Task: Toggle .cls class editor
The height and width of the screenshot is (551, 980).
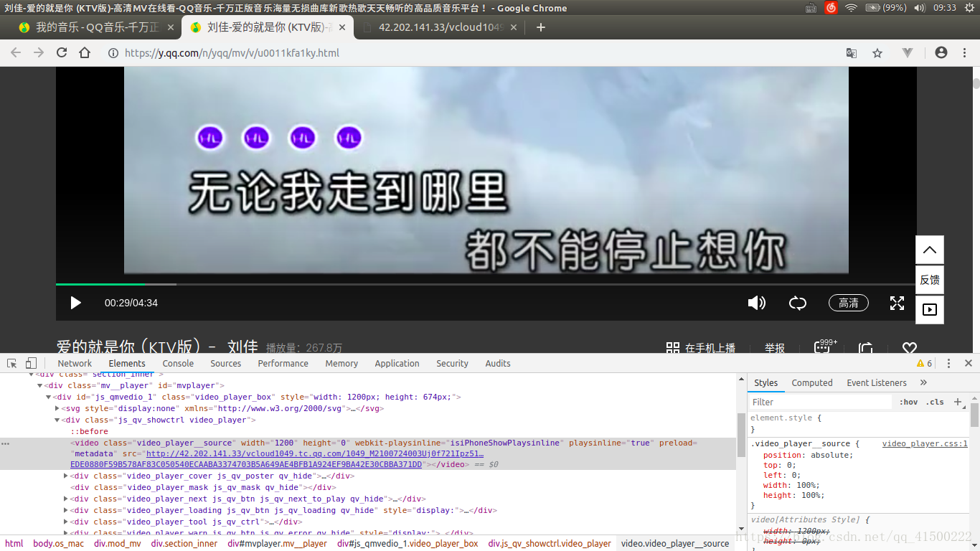Action: pyautogui.click(x=935, y=402)
